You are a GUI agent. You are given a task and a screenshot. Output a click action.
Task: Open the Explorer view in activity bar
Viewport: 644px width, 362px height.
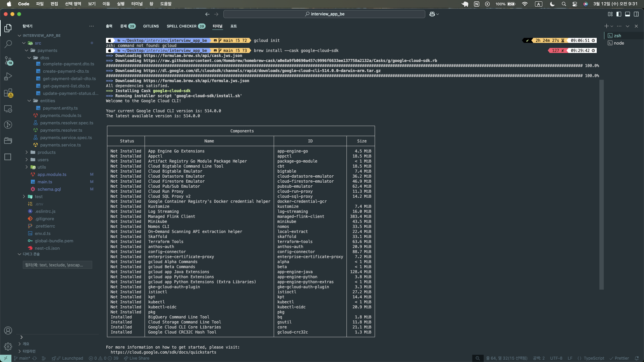(x=8, y=28)
